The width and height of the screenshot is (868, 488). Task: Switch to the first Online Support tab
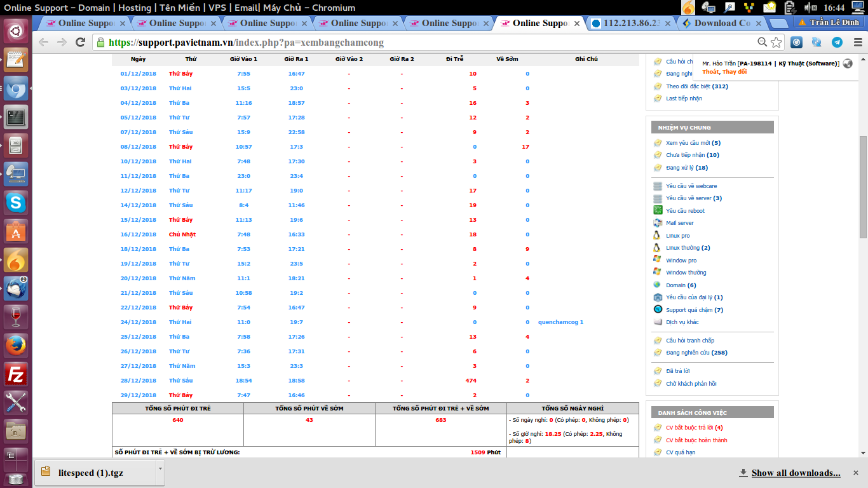(86, 23)
